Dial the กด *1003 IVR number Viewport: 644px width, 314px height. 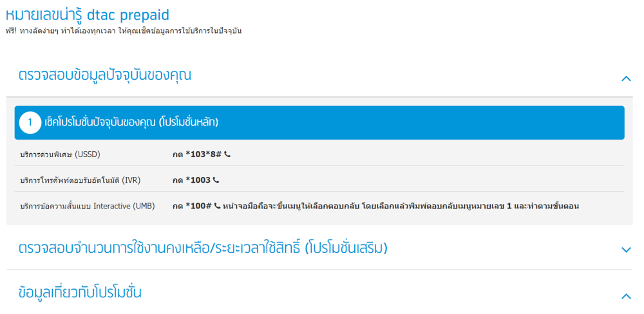coord(191,180)
